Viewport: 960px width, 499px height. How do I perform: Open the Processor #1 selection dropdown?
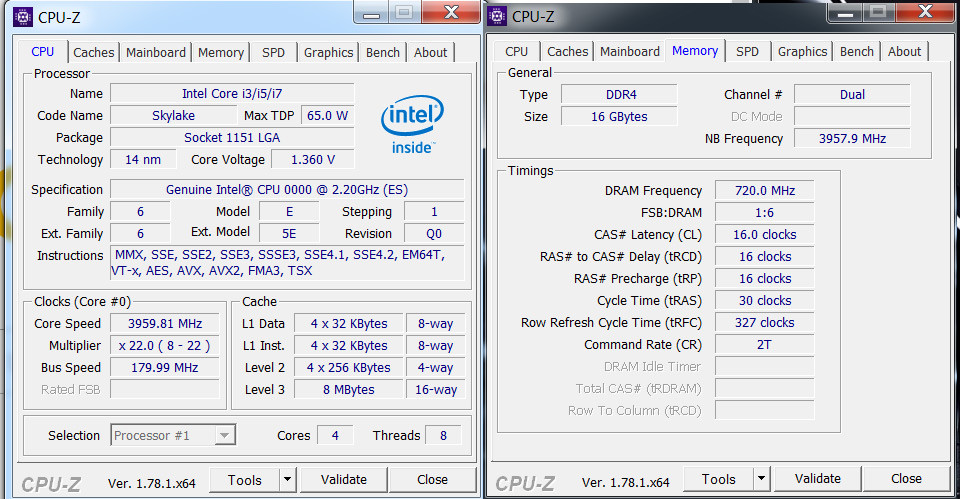tap(173, 435)
